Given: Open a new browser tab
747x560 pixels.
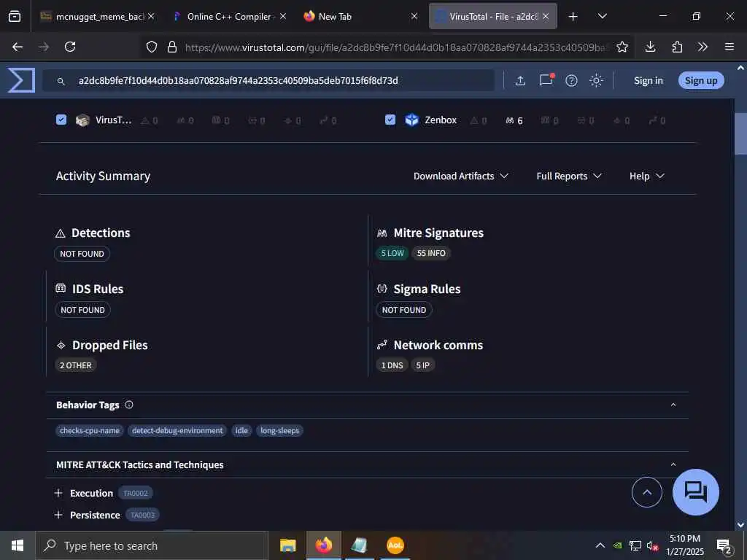Looking at the screenshot, I should [x=573, y=17].
